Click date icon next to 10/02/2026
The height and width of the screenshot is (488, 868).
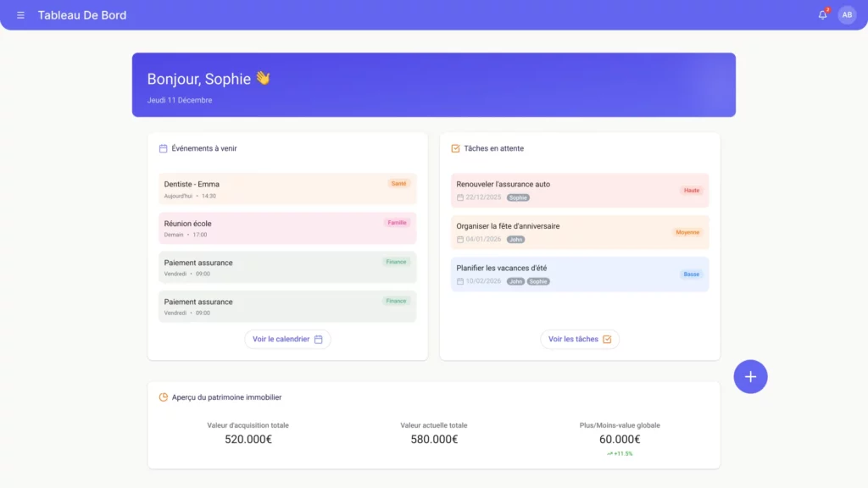460,281
